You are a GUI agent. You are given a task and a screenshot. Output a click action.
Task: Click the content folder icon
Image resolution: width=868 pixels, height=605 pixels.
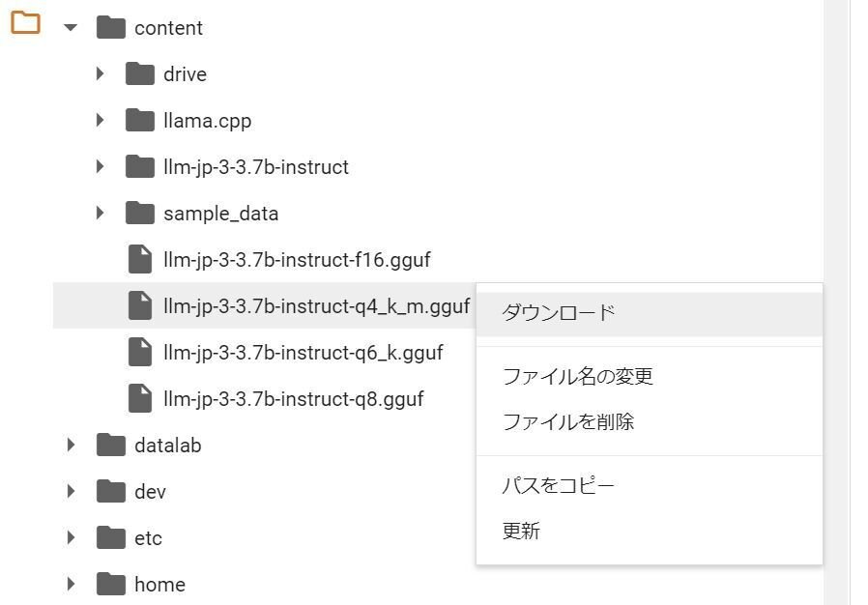(x=111, y=27)
